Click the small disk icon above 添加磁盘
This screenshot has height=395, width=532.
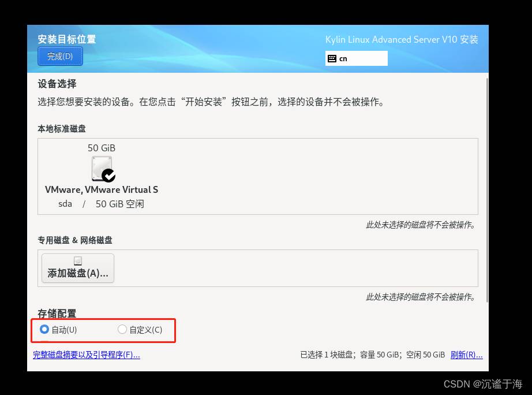(78, 261)
